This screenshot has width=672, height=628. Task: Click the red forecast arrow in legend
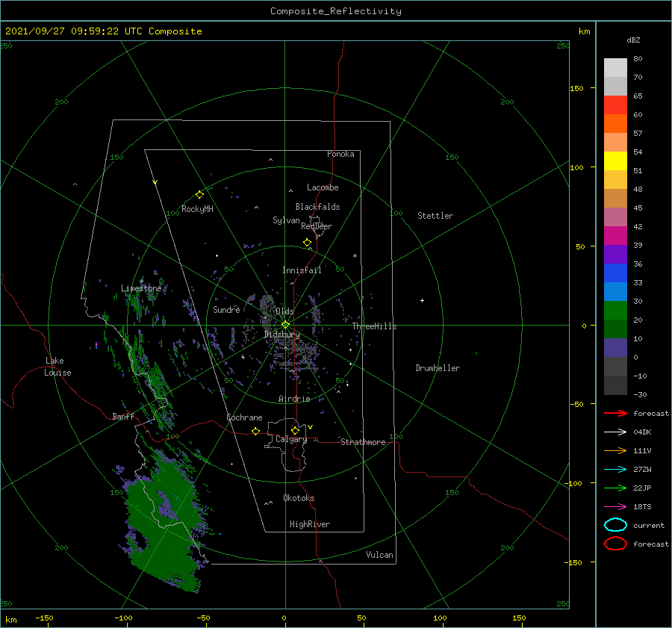615,413
